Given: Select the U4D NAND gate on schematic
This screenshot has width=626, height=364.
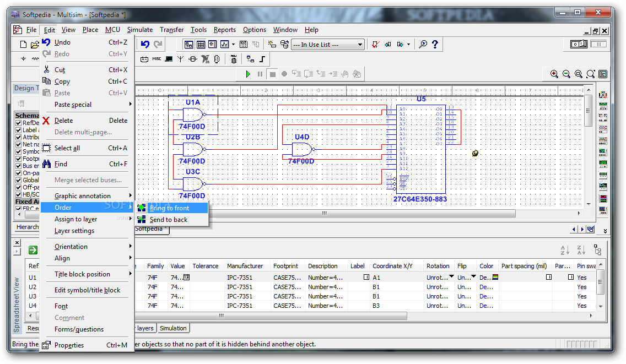Looking at the screenshot, I should coord(302,150).
